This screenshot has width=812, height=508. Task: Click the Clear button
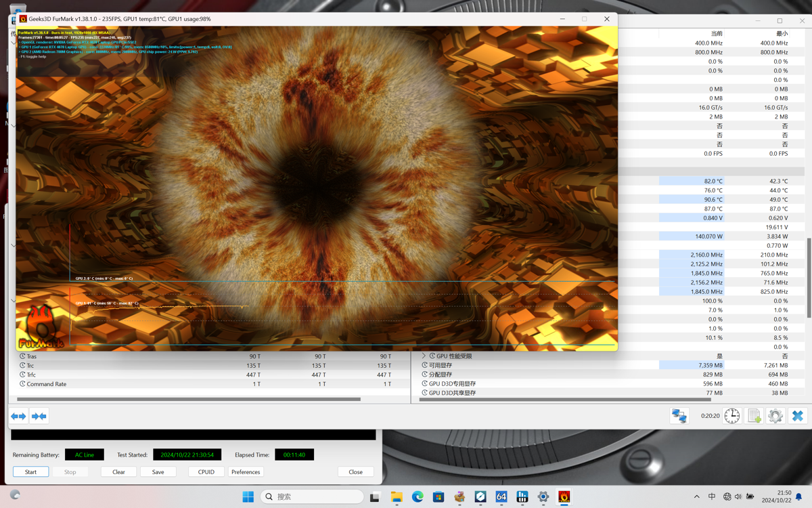tap(118, 471)
